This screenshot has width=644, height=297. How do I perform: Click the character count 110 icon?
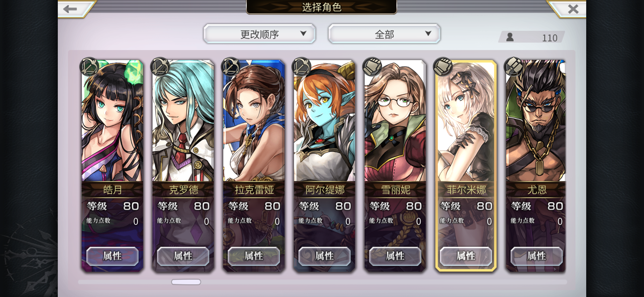(510, 37)
